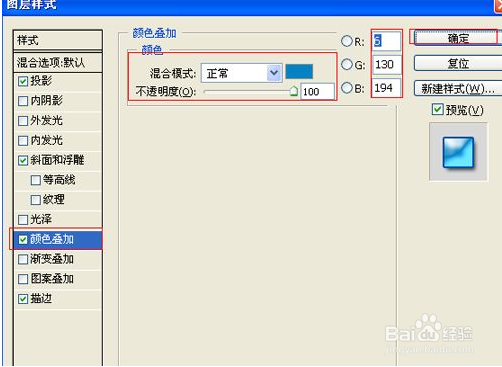Select the 渐变叠加 style entry label
Screen dimensions: 502x367
pos(52,259)
